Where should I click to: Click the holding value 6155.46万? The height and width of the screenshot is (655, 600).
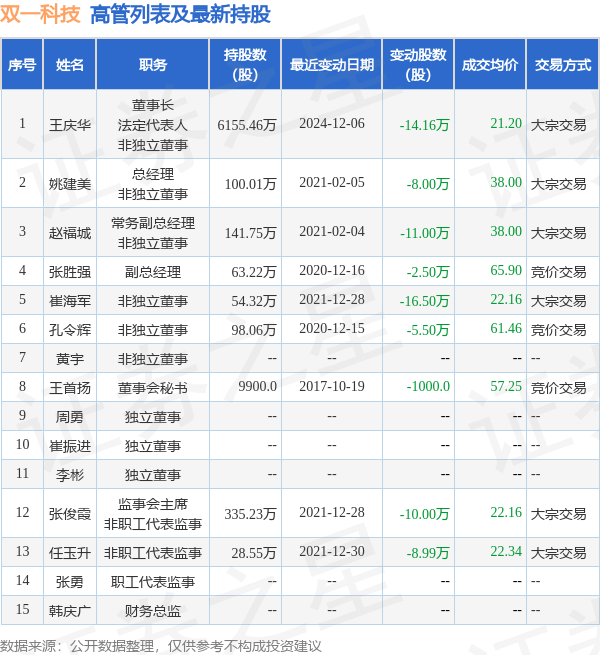(x=247, y=124)
